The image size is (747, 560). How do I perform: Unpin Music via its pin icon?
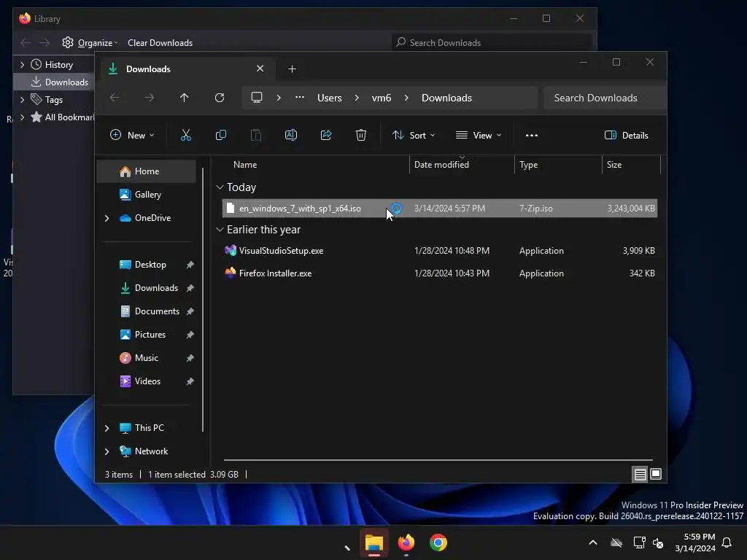(190, 358)
